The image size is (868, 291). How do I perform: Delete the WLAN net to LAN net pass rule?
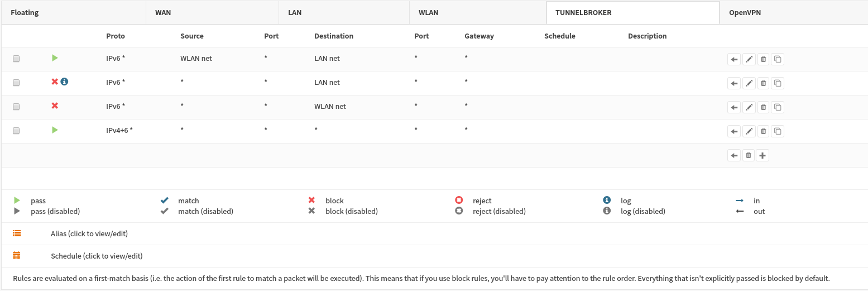[763, 59]
